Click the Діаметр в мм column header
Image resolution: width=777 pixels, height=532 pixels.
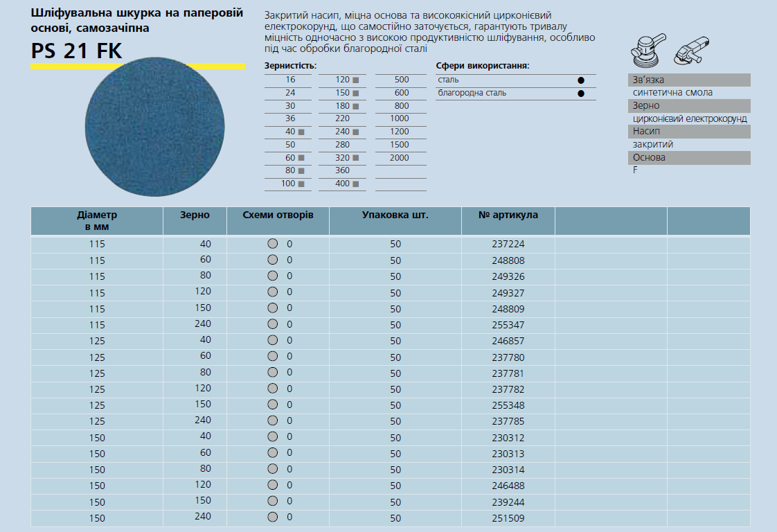click(x=97, y=221)
